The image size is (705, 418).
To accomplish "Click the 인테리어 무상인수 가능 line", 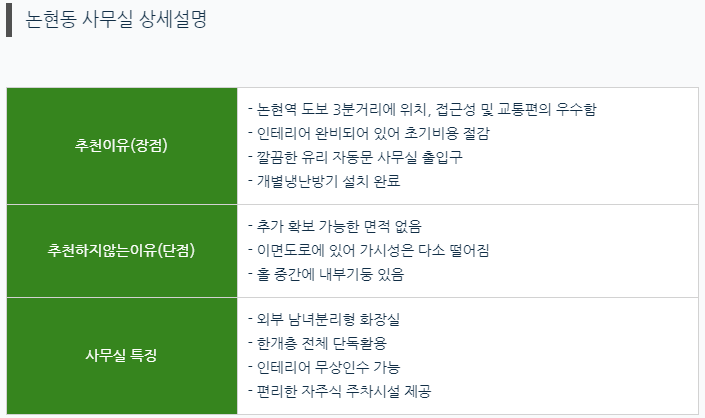I will pyautogui.click(x=324, y=367).
